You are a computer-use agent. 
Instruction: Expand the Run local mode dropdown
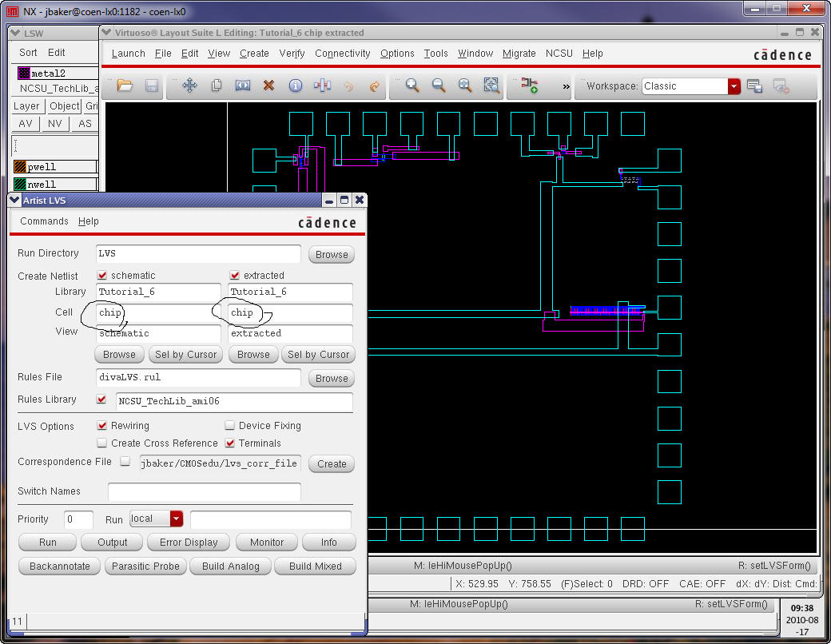click(x=176, y=519)
